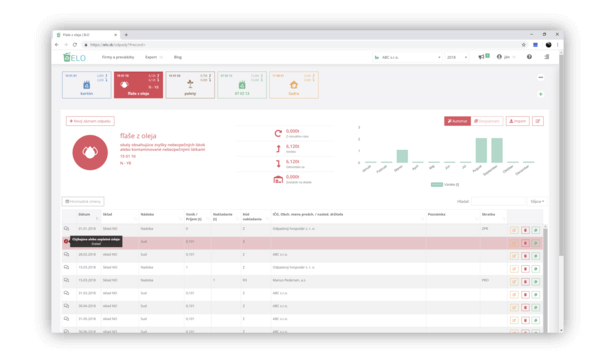Click the ELO logo

pos(75,57)
